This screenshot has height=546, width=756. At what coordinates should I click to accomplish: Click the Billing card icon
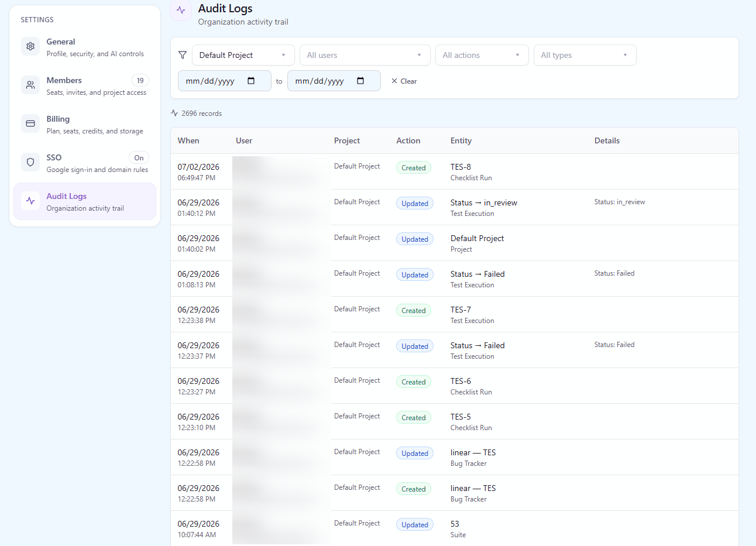[30, 123]
